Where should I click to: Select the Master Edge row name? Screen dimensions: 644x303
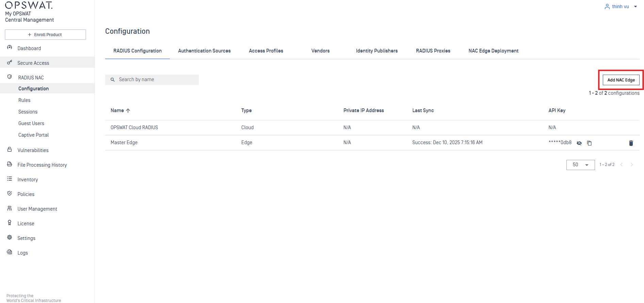[124, 142]
